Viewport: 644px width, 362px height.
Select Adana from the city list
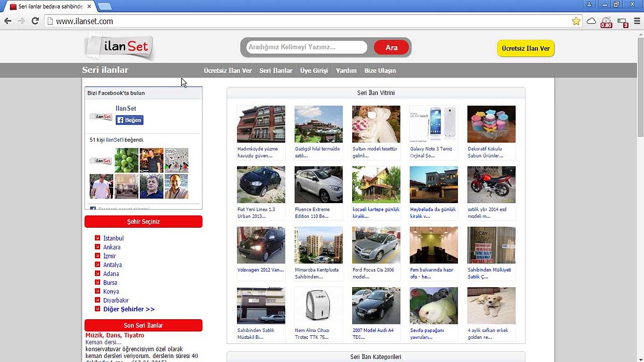coord(111,274)
